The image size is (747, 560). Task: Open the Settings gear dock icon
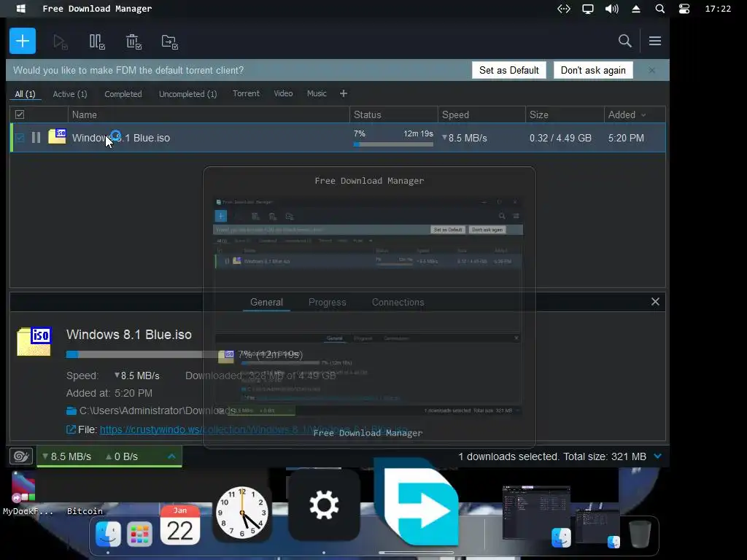click(324, 505)
